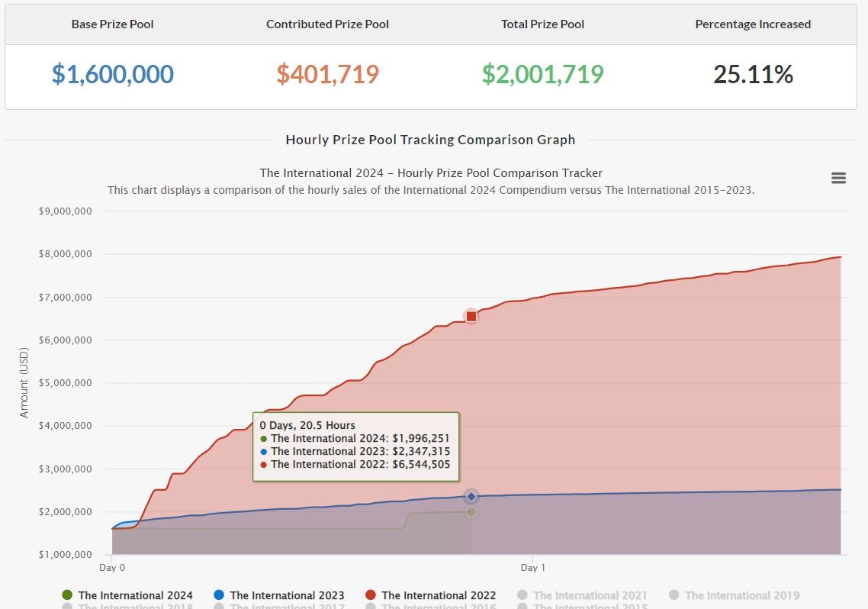Click the $2,001,719 total prize pool value
The height and width of the screenshot is (609, 868).
[x=542, y=74]
